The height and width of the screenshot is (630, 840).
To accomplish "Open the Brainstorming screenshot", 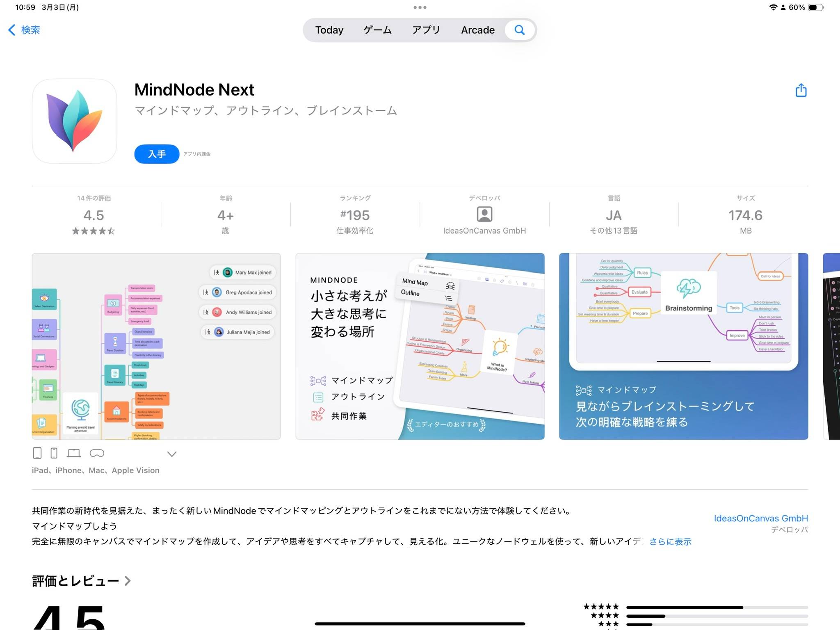I will 683,346.
